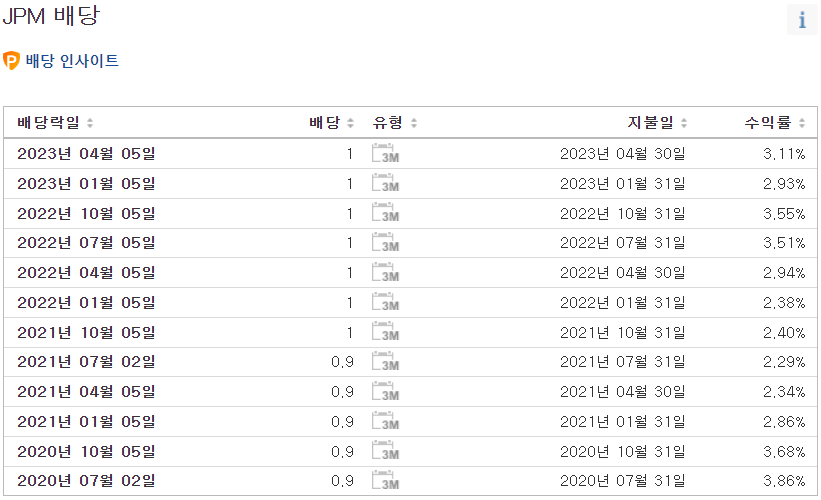Select the ex-dividend date 2021년 07월 02일
The height and width of the screenshot is (500, 821).
[x=86, y=362]
